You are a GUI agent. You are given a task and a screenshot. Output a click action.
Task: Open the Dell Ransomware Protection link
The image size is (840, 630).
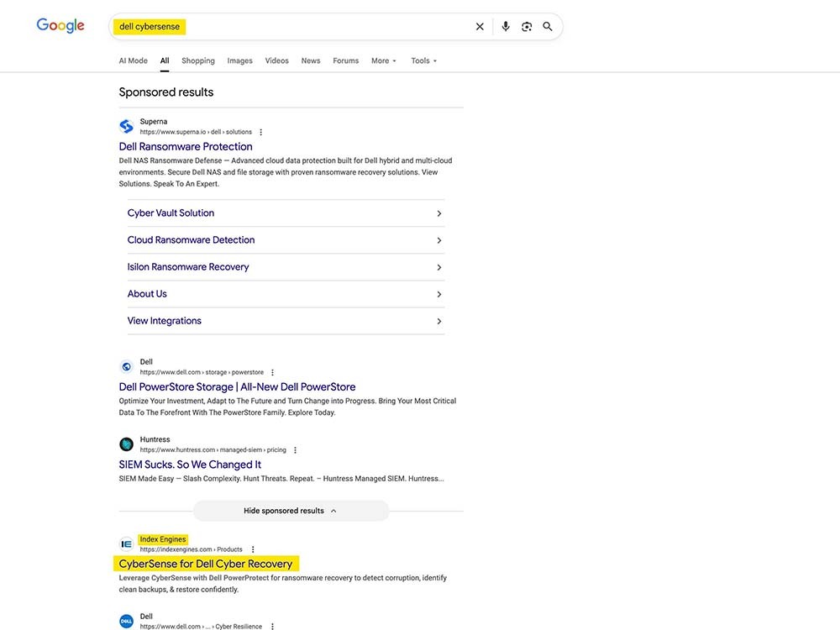(186, 146)
